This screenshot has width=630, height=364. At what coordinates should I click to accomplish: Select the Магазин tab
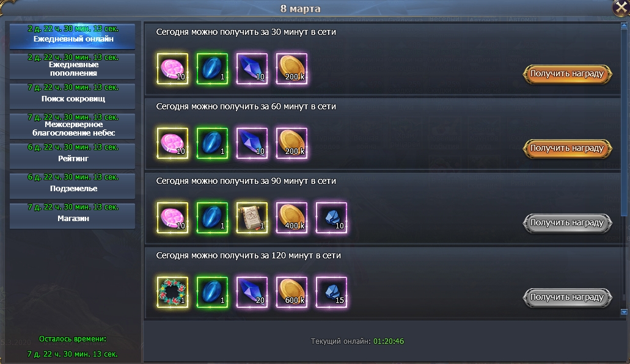click(73, 216)
